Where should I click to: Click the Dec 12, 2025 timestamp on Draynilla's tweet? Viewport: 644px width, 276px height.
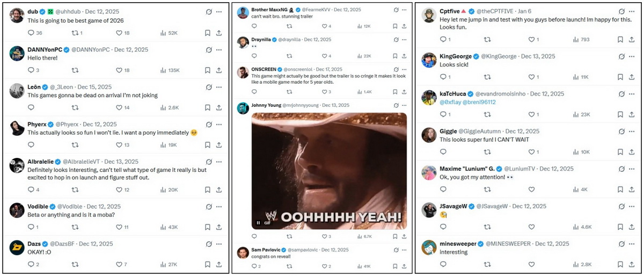[x=317, y=40]
